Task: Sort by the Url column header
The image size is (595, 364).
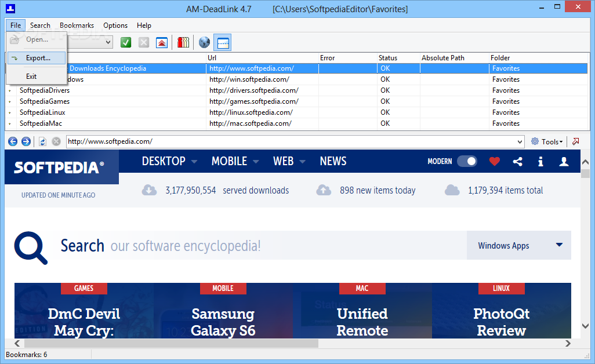Action: [x=262, y=57]
